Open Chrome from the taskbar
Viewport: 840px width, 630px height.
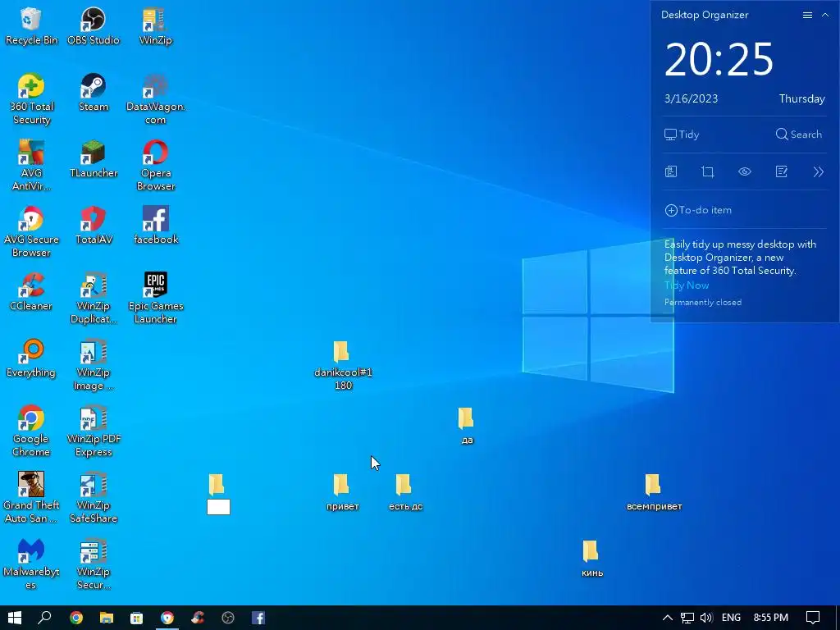point(76,618)
